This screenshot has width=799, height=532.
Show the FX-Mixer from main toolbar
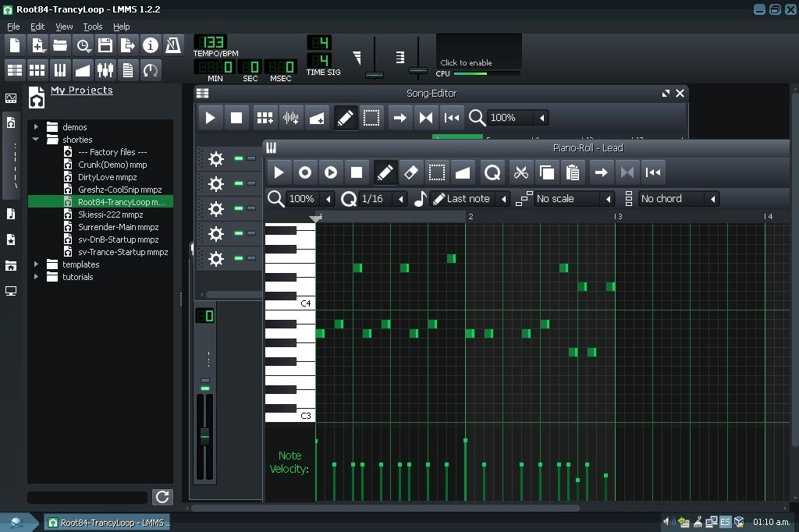pos(105,70)
